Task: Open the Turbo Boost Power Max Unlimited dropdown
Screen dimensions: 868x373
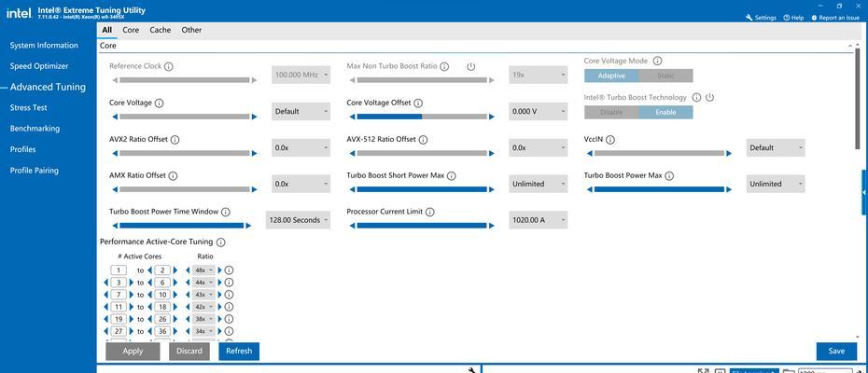Action: pos(776,184)
